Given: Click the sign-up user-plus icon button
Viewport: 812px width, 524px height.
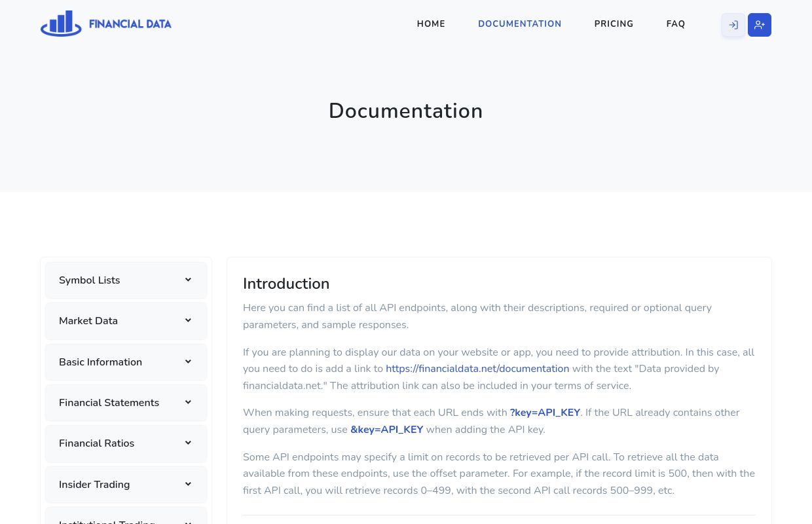Looking at the screenshot, I should pyautogui.click(x=760, y=25).
